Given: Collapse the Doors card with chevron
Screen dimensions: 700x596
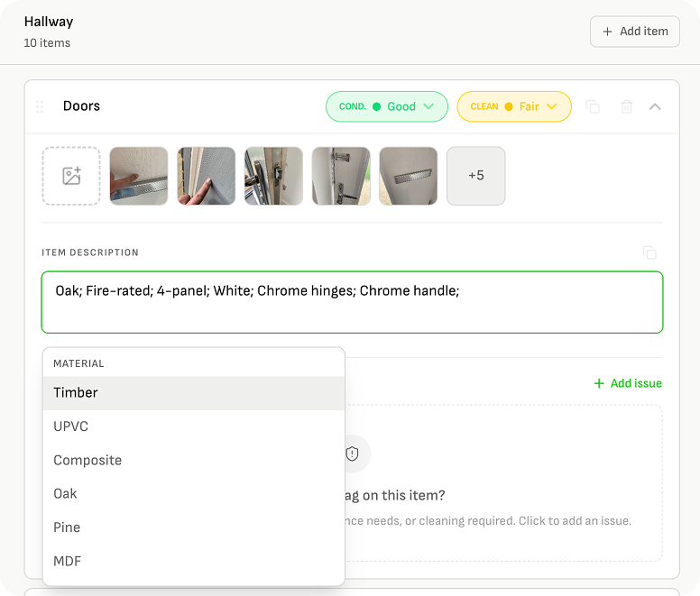Looking at the screenshot, I should point(655,106).
